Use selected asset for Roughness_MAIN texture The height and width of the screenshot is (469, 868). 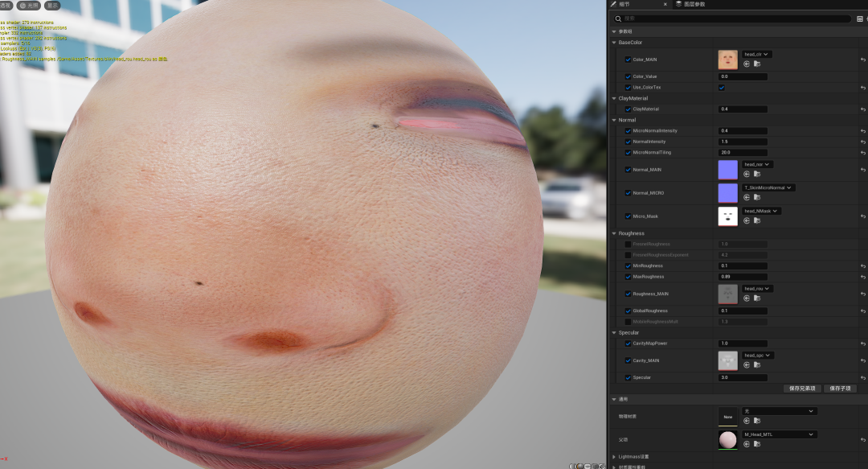pyautogui.click(x=746, y=298)
